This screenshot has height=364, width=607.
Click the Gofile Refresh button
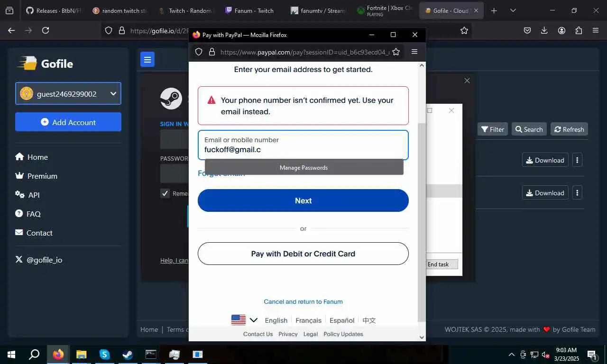click(x=569, y=129)
